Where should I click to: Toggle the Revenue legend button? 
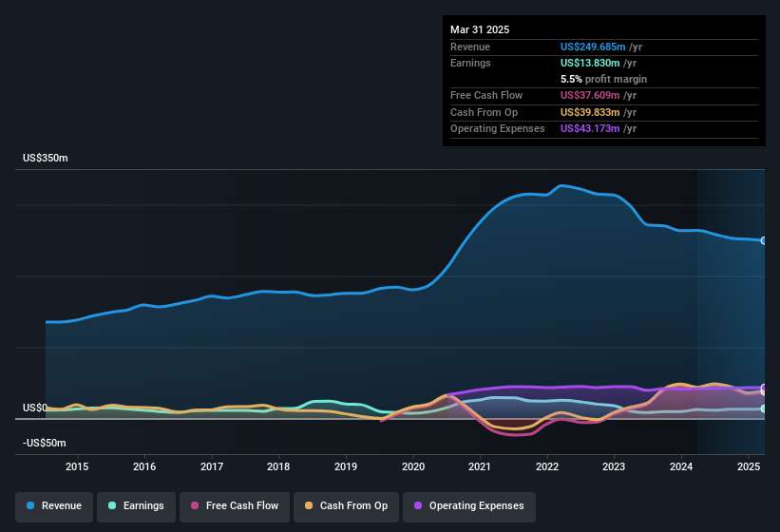54,506
